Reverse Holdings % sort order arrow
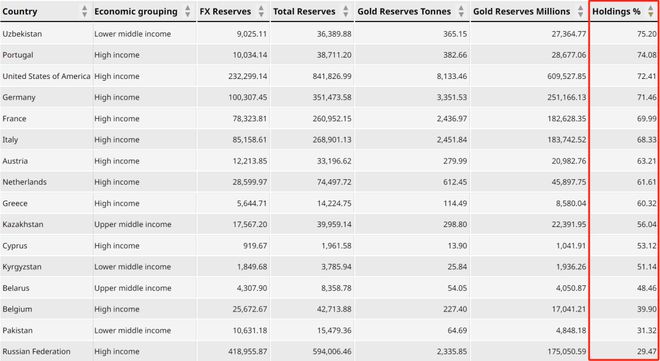This screenshot has height=361, width=660. [x=651, y=11]
